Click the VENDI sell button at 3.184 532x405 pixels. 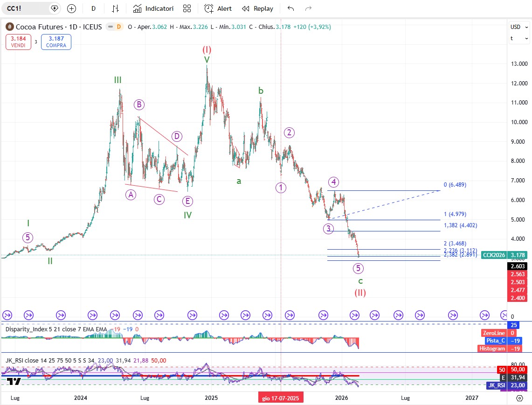pos(18,42)
